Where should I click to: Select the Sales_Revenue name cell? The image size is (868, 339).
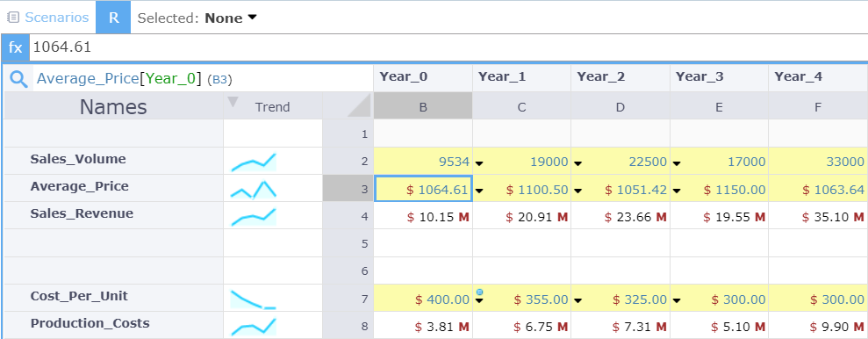[113, 215]
